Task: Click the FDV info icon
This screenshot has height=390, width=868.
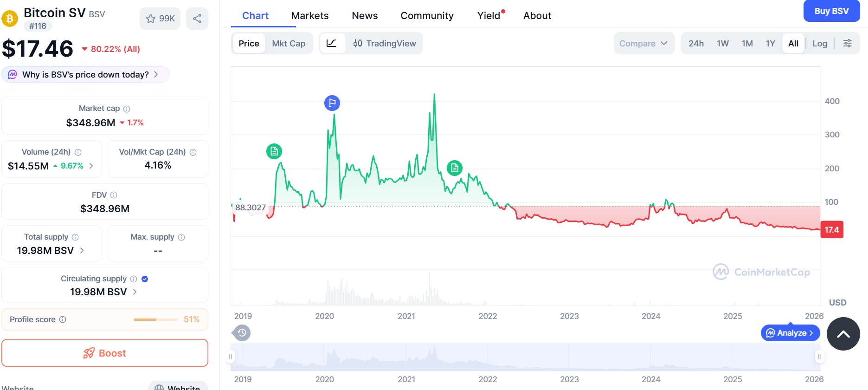Action: point(114,195)
